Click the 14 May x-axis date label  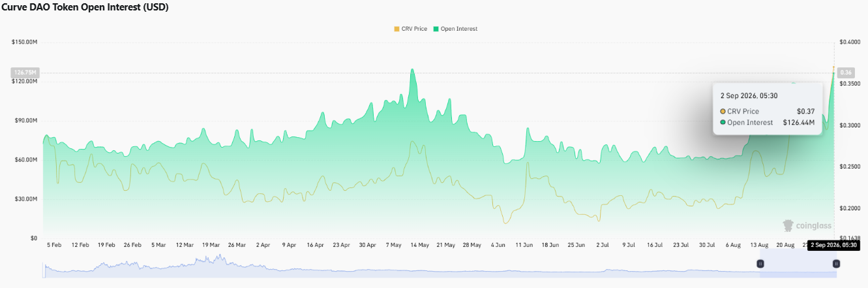click(419, 245)
